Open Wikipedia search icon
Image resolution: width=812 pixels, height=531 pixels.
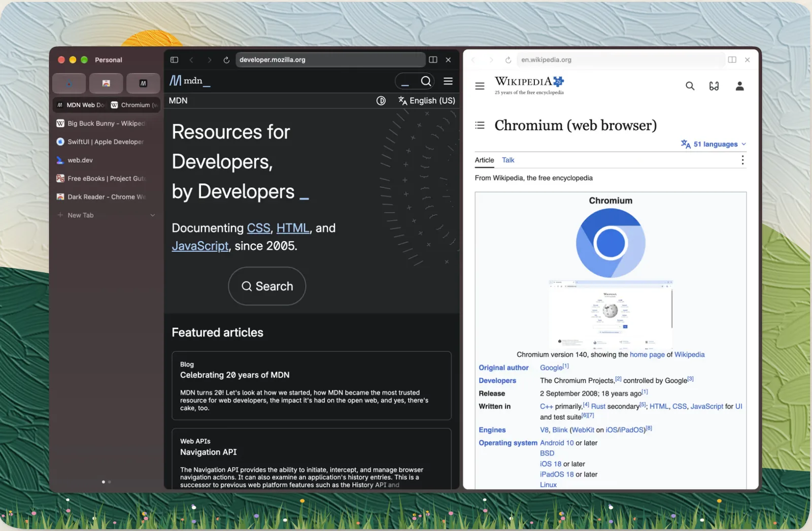coord(690,86)
